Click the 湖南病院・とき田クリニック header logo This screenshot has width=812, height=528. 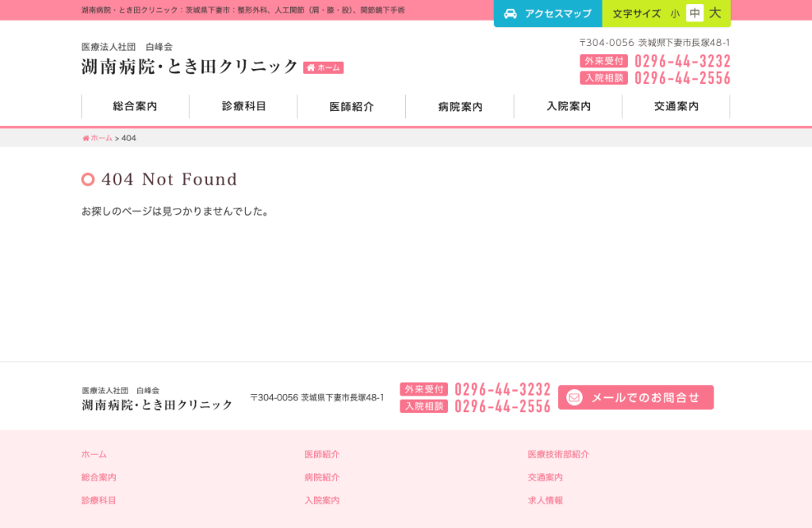click(190, 67)
